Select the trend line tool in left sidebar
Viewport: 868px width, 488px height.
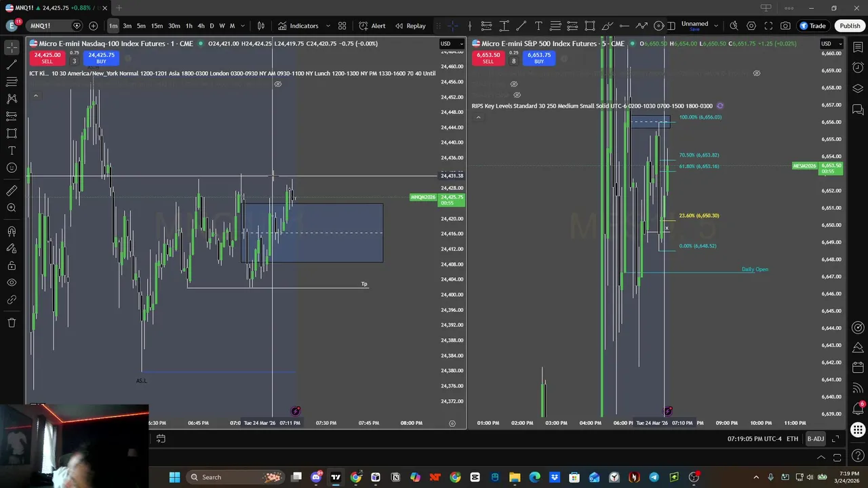click(12, 65)
